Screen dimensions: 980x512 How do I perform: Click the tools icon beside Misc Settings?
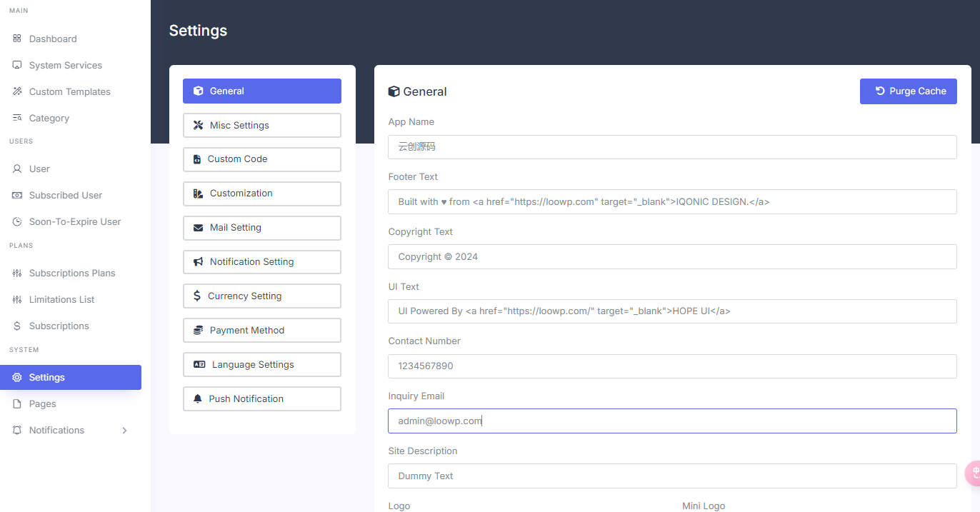click(x=199, y=125)
